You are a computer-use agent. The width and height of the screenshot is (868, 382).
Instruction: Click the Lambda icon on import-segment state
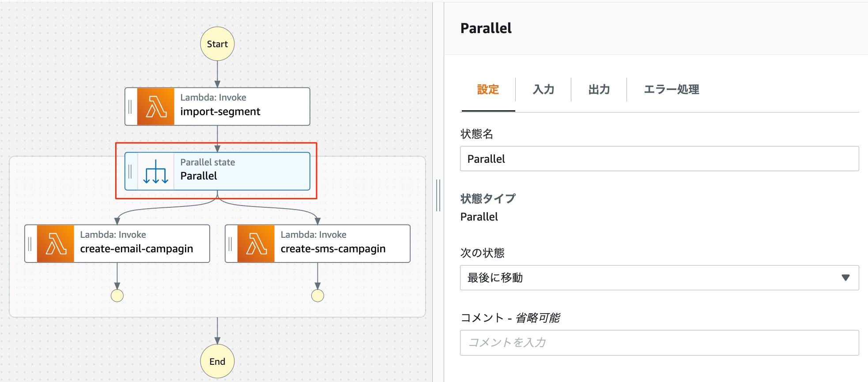156,106
